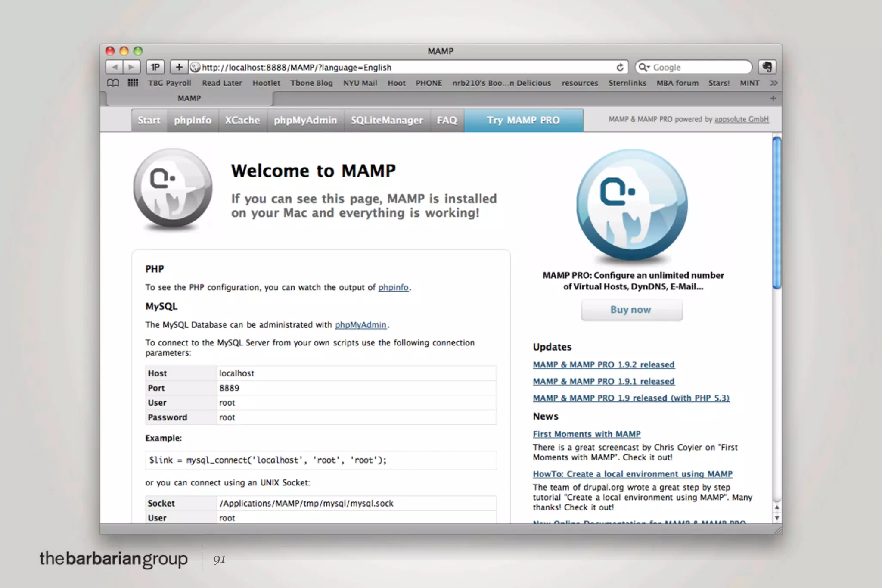Click the Evernote elephant toolbar icon
The width and height of the screenshot is (882, 588).
[767, 67]
